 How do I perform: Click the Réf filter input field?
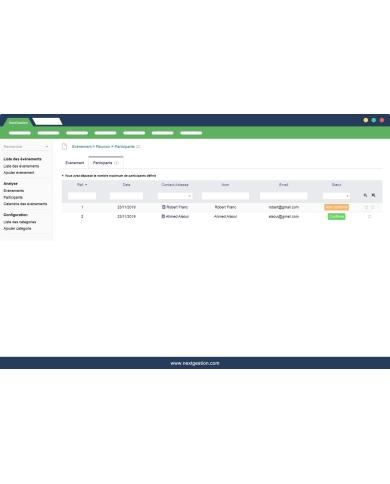pyautogui.click(x=82, y=196)
